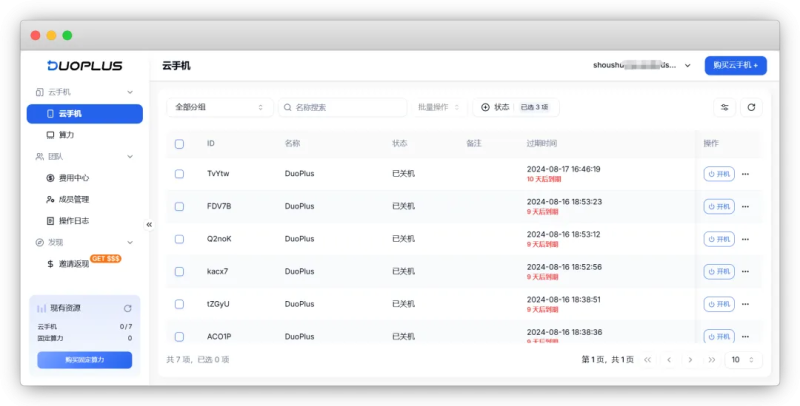Power on ACO1P with 开机
Image resolution: width=800 pixels, height=406 pixels.
pos(719,336)
